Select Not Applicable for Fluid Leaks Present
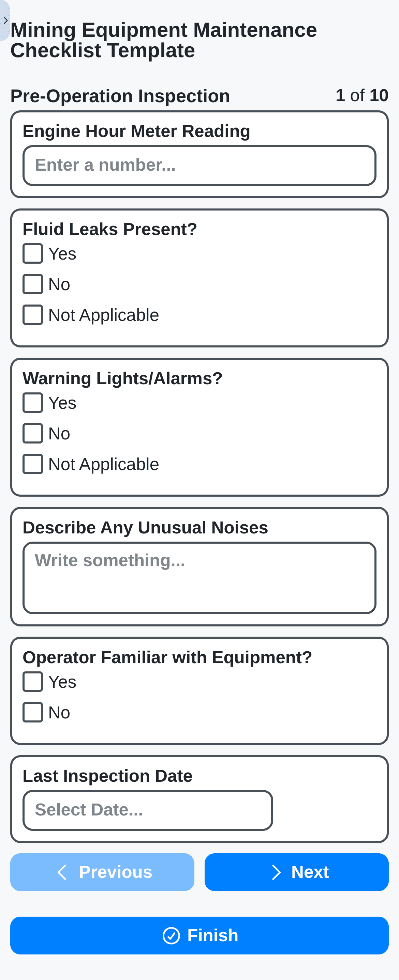Image resolution: width=399 pixels, height=980 pixels. [33, 315]
